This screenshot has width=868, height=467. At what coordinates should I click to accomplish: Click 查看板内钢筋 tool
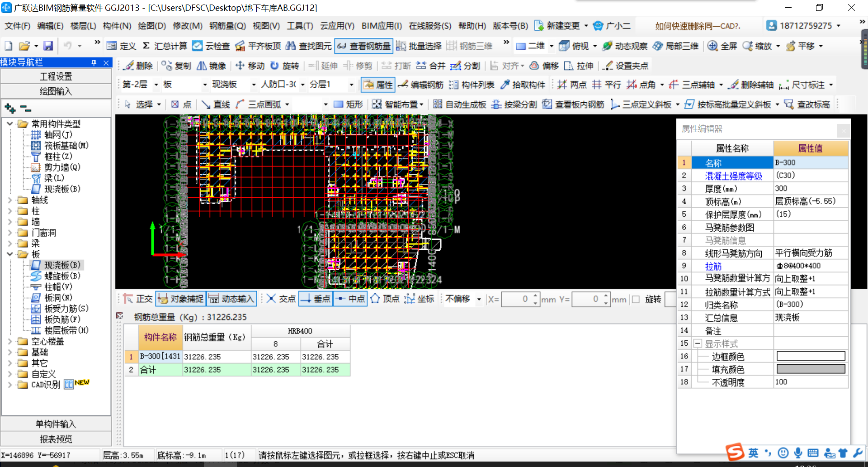tap(573, 105)
